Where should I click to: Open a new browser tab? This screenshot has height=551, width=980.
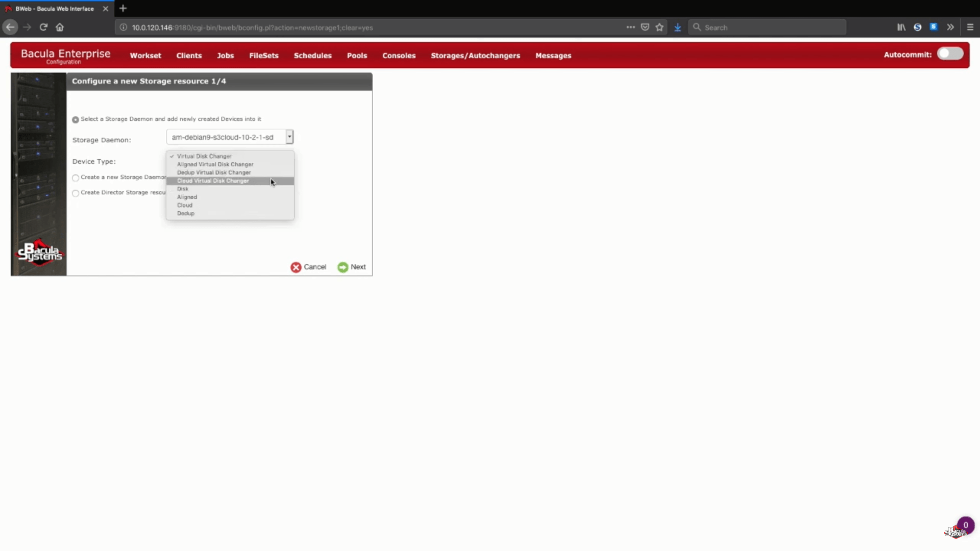(x=123, y=8)
